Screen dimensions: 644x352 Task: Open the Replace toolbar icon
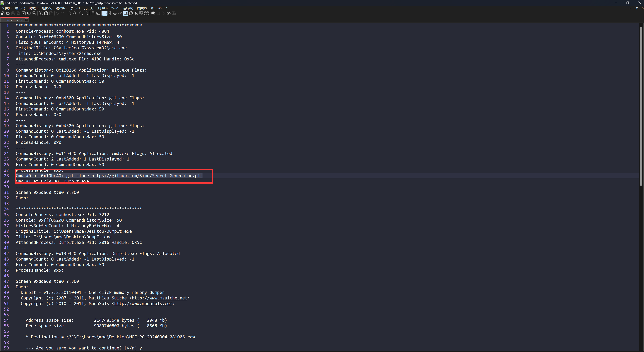click(x=75, y=13)
